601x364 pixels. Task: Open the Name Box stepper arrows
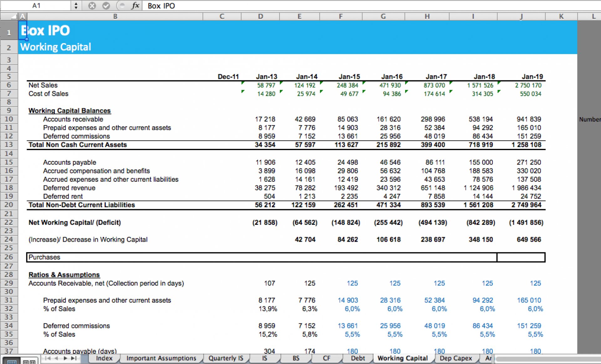pos(76,6)
